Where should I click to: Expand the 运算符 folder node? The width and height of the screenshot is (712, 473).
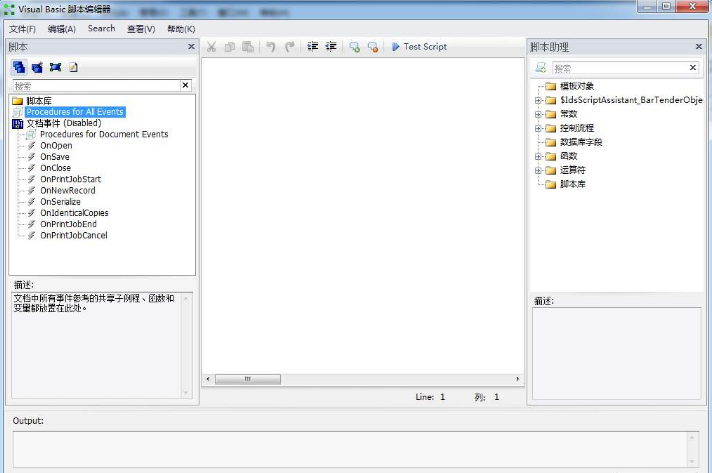coord(538,171)
